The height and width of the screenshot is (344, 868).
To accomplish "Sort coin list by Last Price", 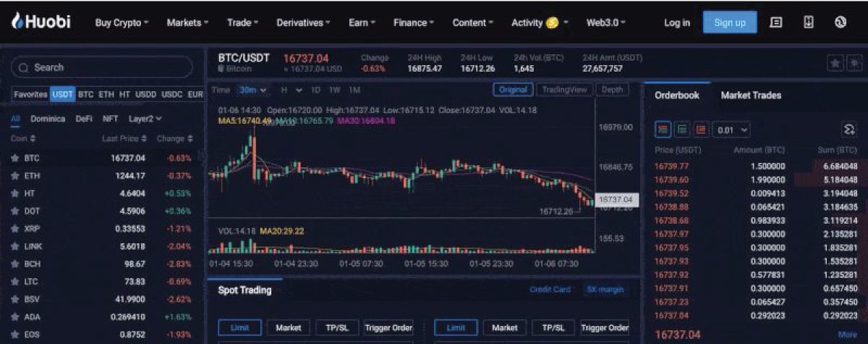I will (124, 138).
